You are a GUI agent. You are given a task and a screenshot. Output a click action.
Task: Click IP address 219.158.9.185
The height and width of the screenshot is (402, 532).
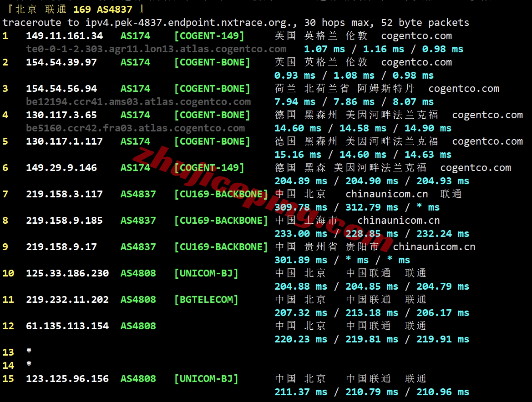click(65, 221)
